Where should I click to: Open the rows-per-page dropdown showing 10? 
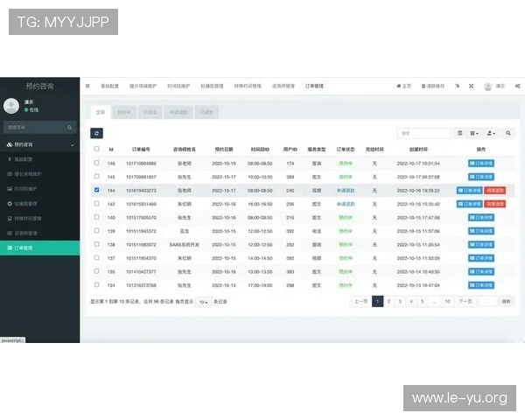pos(202,301)
